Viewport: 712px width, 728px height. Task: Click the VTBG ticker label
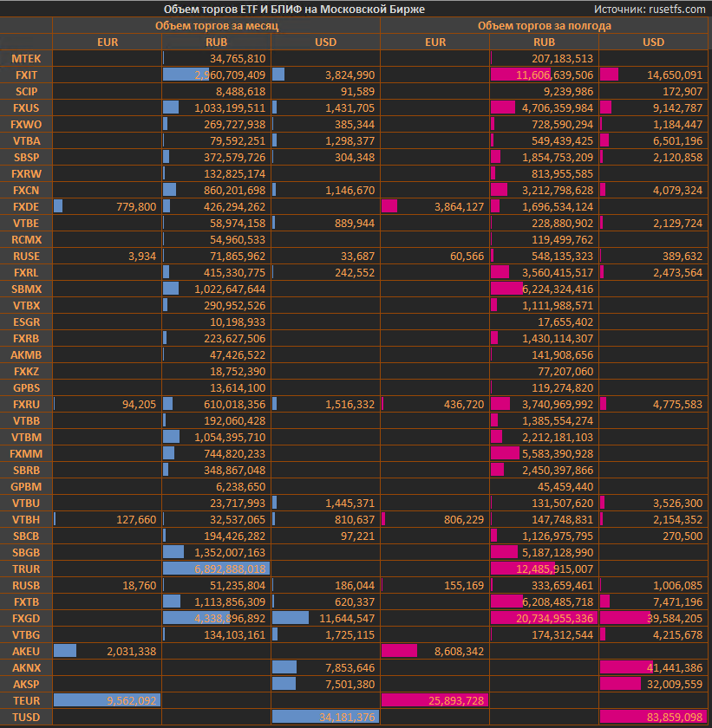26,635
